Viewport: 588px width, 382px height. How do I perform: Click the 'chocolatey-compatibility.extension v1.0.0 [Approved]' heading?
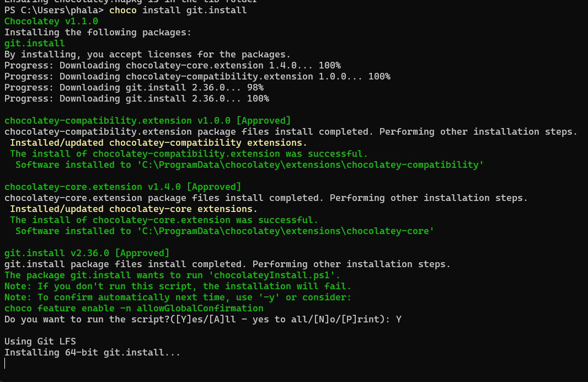pyautogui.click(x=147, y=120)
